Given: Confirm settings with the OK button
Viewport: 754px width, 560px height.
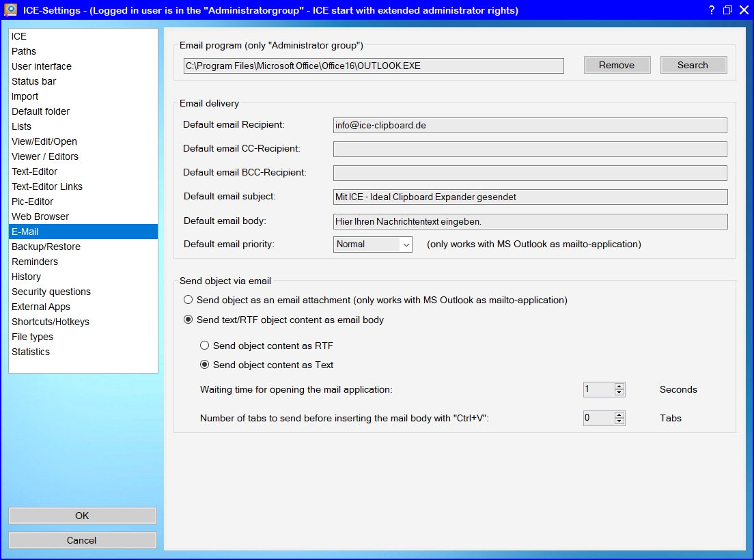Looking at the screenshot, I should click(x=82, y=516).
